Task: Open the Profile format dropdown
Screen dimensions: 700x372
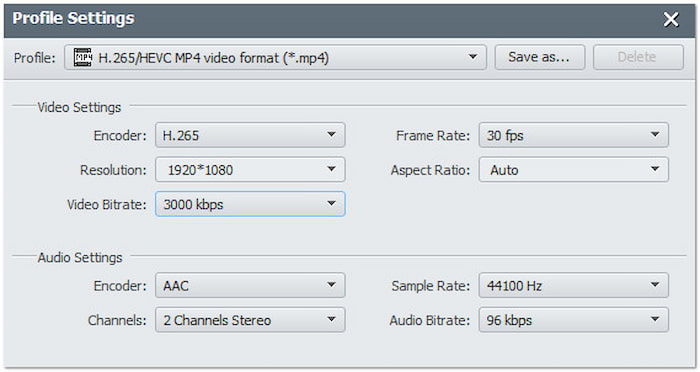Action: pos(275,57)
